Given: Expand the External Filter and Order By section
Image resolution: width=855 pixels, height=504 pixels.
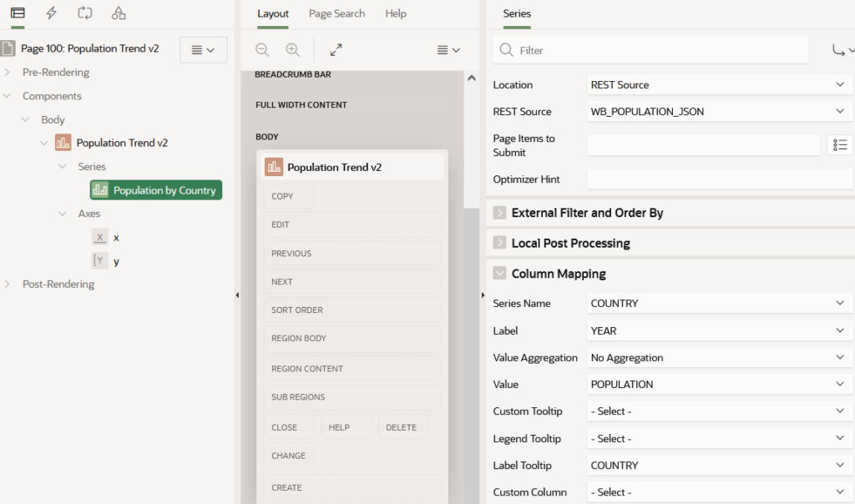Looking at the screenshot, I should tap(500, 213).
